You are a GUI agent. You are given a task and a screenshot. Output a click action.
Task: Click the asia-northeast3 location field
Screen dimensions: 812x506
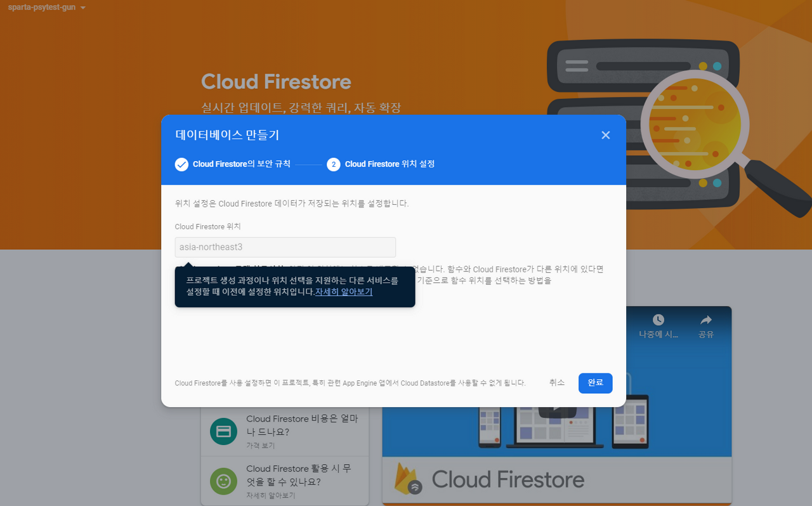coord(285,247)
